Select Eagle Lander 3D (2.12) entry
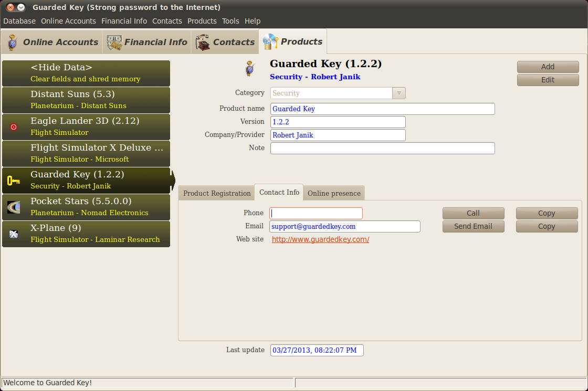 (x=86, y=126)
